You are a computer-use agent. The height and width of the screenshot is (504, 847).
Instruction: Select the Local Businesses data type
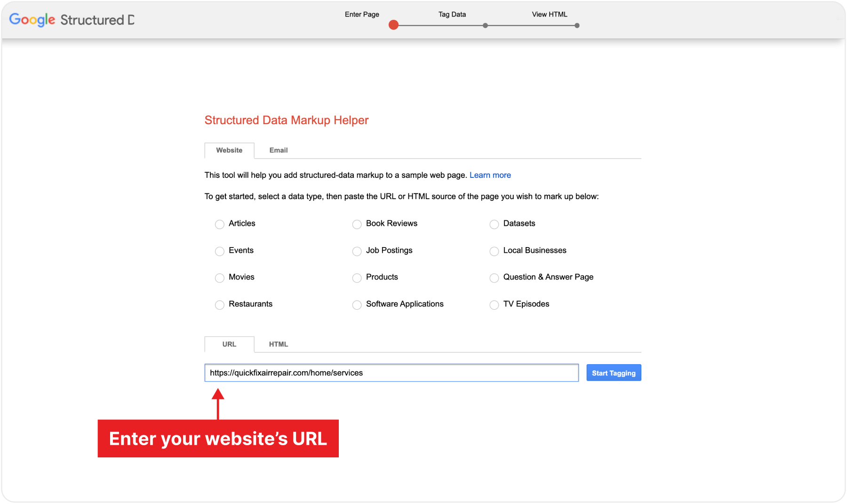494,251
